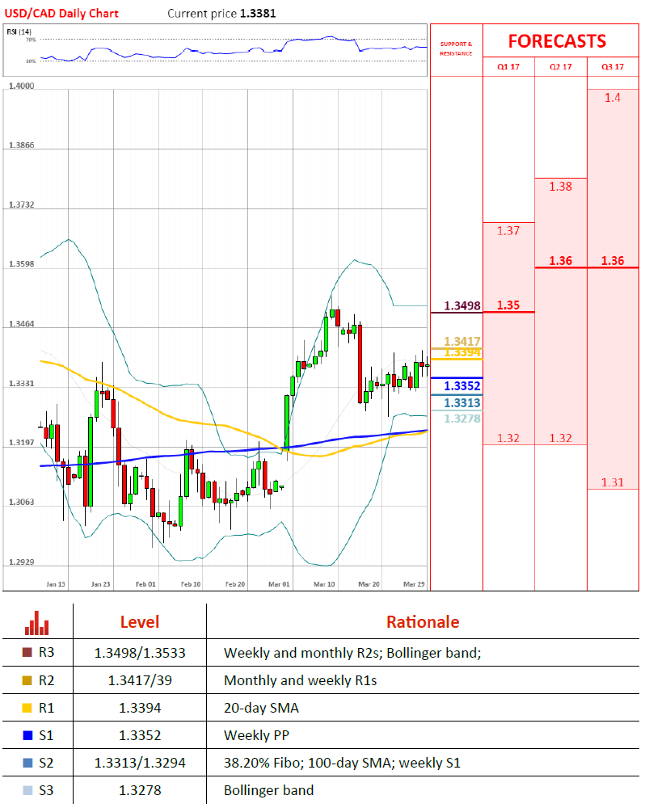Click the Weekly PP rationale

[x=256, y=735]
